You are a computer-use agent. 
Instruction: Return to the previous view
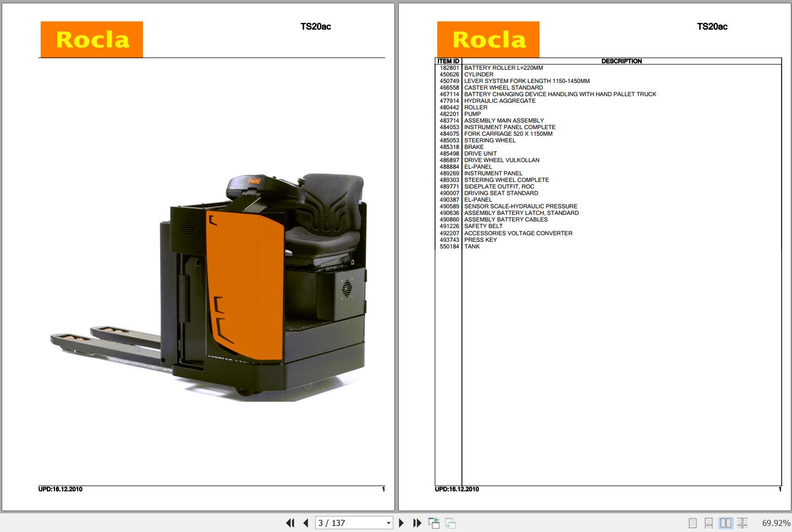(434, 523)
